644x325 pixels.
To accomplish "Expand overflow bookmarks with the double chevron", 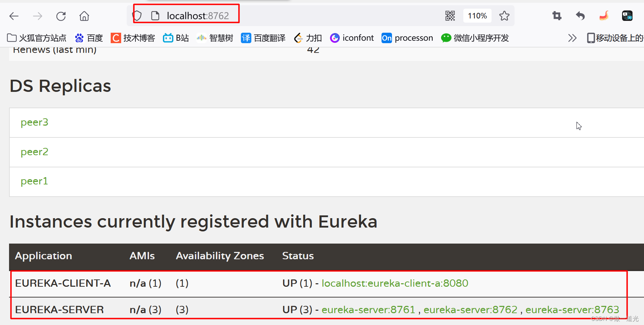I will (x=572, y=38).
